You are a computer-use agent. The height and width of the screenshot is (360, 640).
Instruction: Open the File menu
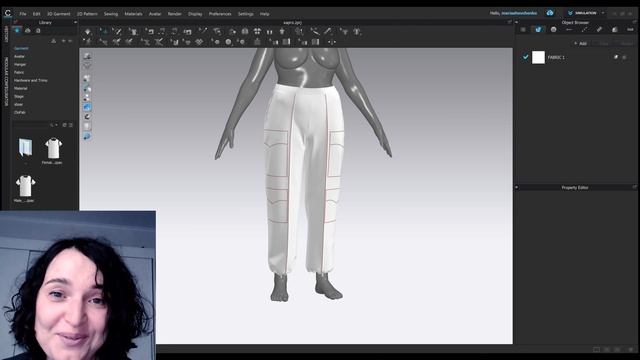23,14
